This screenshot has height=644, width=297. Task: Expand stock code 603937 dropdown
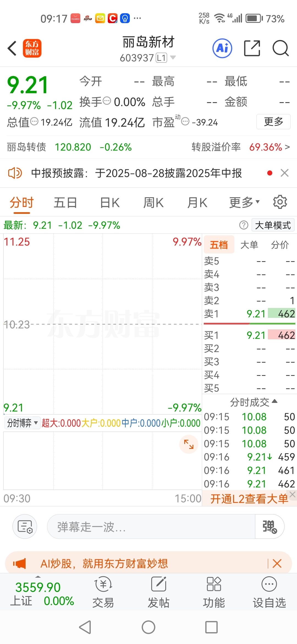point(173,57)
